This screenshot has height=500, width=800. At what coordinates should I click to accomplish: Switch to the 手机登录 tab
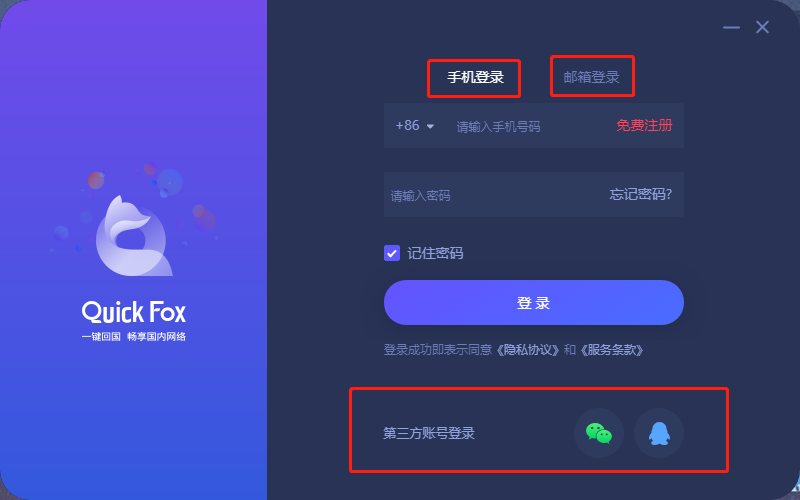476,77
